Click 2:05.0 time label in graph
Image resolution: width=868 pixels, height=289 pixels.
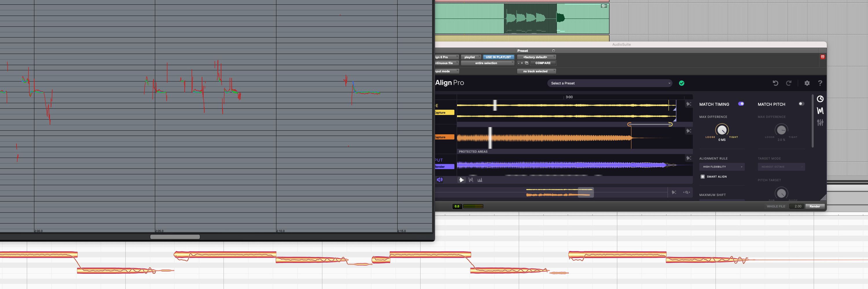click(159, 231)
